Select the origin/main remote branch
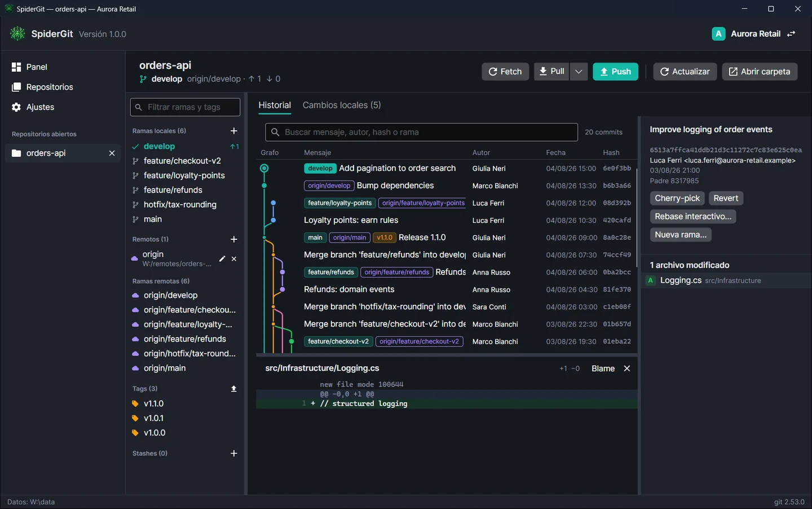 point(186,368)
